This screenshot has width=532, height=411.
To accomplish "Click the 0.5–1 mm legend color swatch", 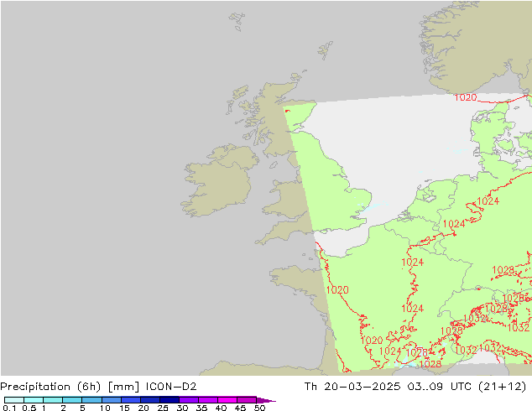I will pyautogui.click(x=34, y=400).
